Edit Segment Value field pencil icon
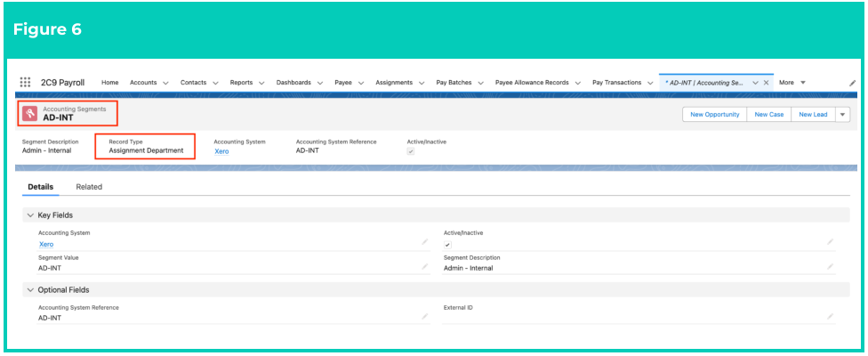This screenshot has width=868, height=356. tap(424, 267)
